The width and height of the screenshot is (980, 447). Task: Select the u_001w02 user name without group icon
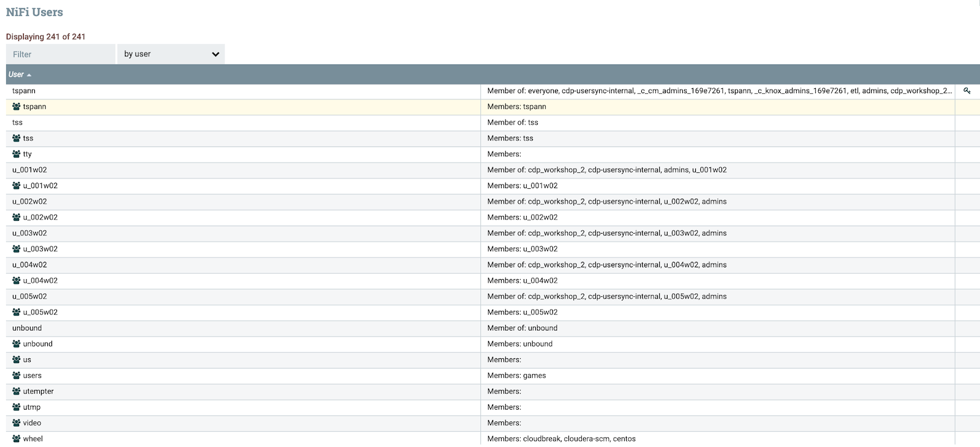(x=29, y=170)
